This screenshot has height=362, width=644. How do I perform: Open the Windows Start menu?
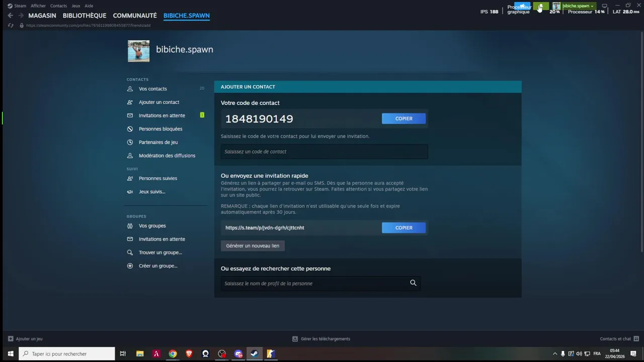tap(10, 354)
